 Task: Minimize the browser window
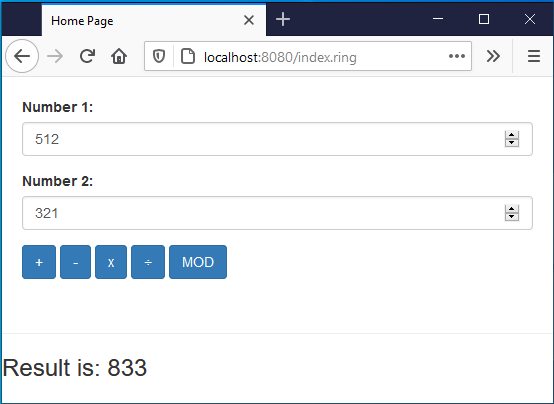pyautogui.click(x=438, y=19)
